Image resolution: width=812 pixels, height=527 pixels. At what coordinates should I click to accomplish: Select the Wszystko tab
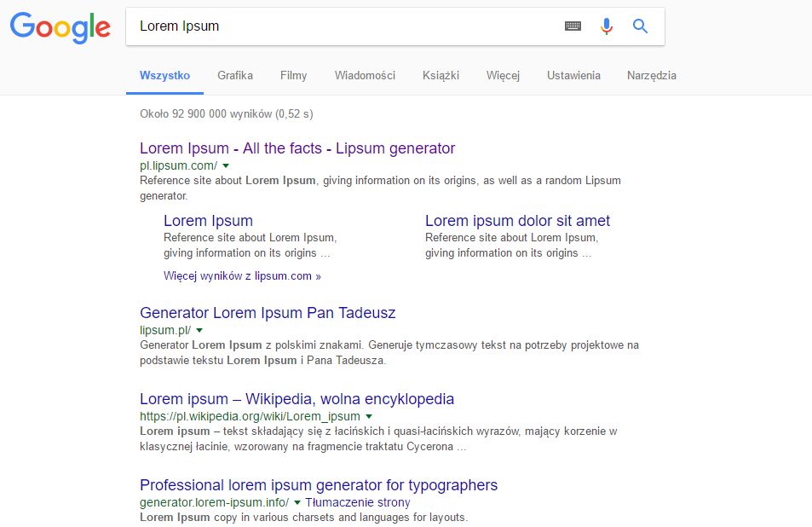point(164,76)
